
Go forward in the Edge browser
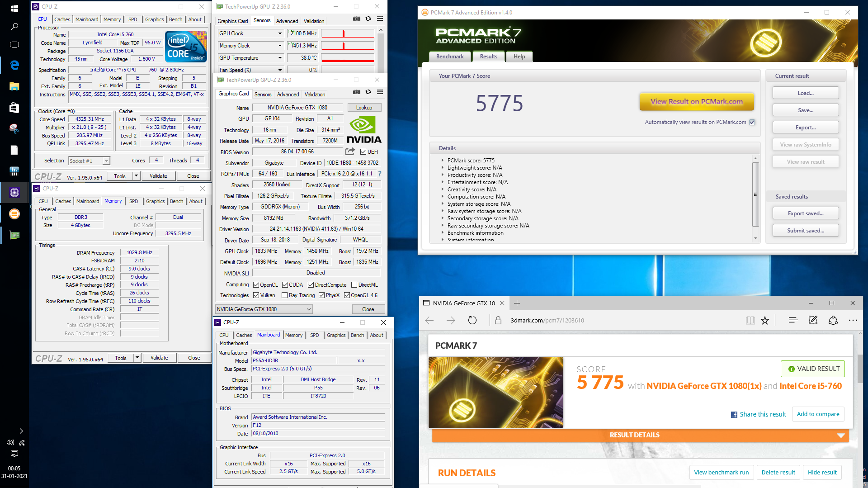pyautogui.click(x=451, y=320)
